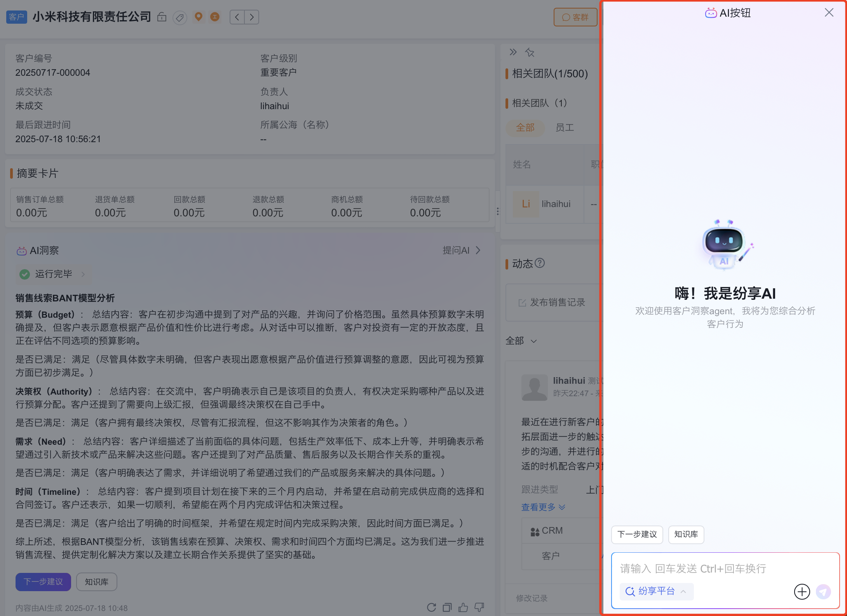This screenshot has width=847, height=616.
Task: Click the AI按钮 robot icon in panel title
Action: pyautogui.click(x=711, y=13)
